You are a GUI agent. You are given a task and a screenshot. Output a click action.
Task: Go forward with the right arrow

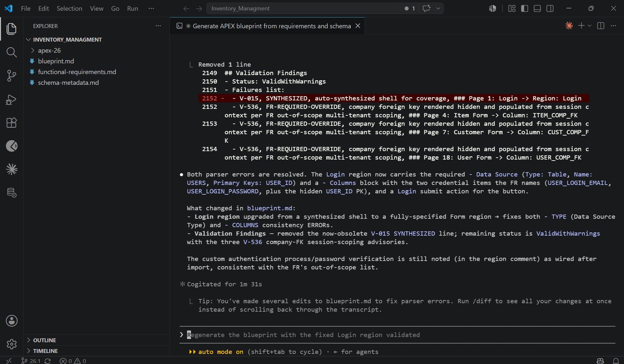click(x=199, y=8)
